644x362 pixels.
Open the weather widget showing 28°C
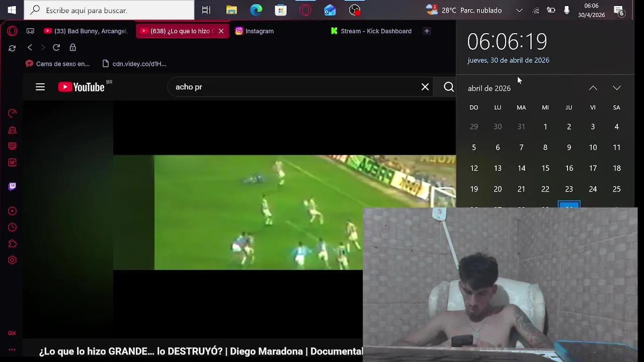[x=464, y=10]
